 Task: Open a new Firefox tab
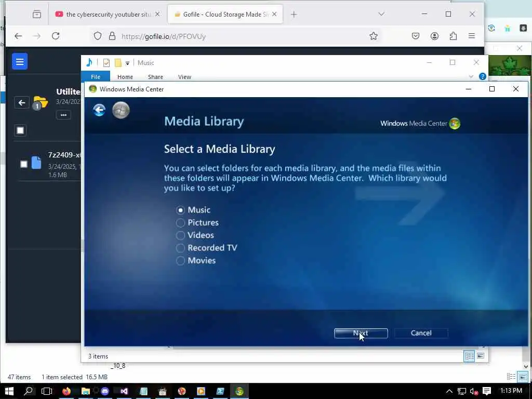(x=294, y=14)
